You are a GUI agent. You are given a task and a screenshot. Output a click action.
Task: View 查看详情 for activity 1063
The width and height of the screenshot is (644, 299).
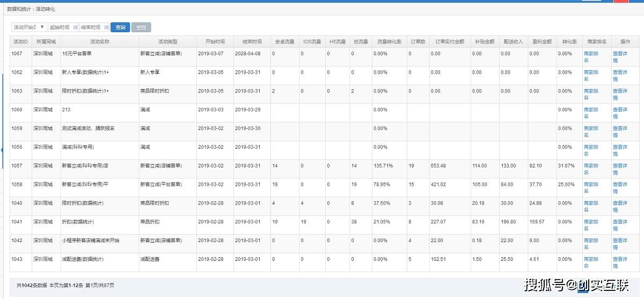(x=619, y=94)
